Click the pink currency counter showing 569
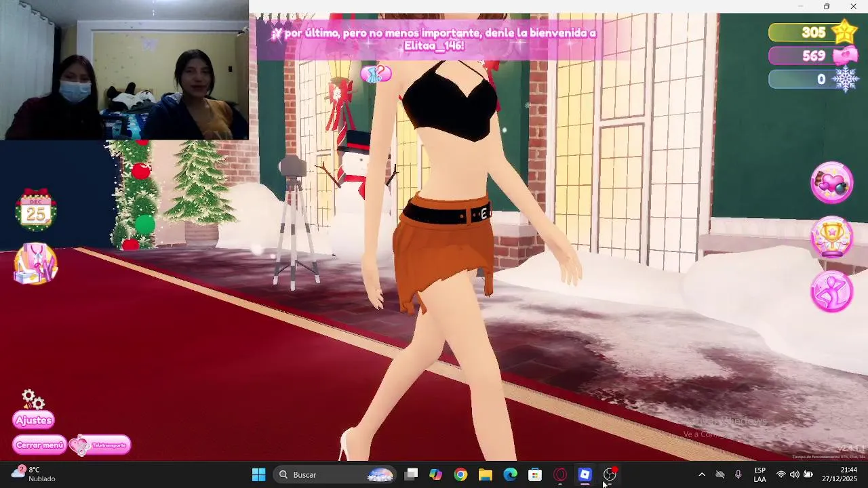The height and width of the screenshot is (488, 868). tap(813, 56)
